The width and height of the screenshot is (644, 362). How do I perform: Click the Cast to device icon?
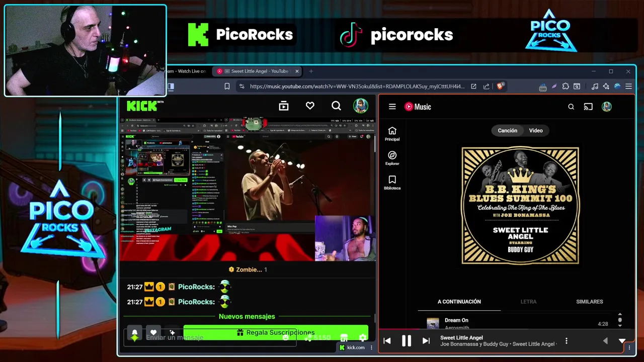pyautogui.click(x=588, y=107)
